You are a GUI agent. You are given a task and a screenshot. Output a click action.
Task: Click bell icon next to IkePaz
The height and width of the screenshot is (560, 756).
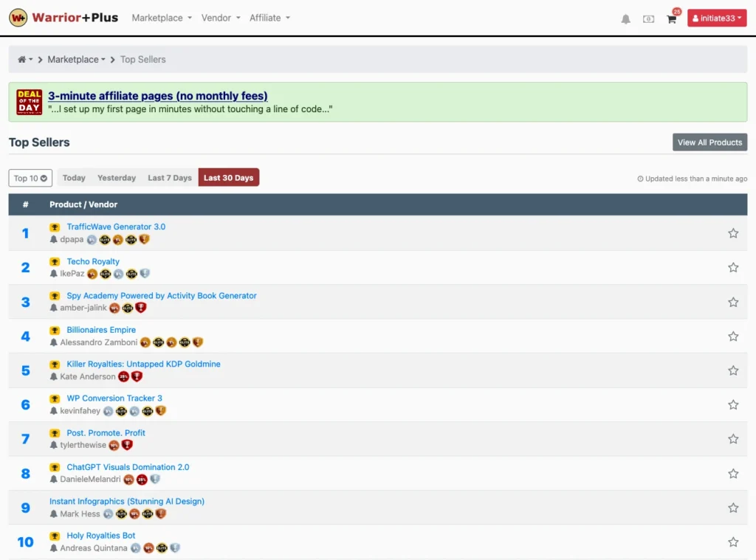click(x=53, y=274)
